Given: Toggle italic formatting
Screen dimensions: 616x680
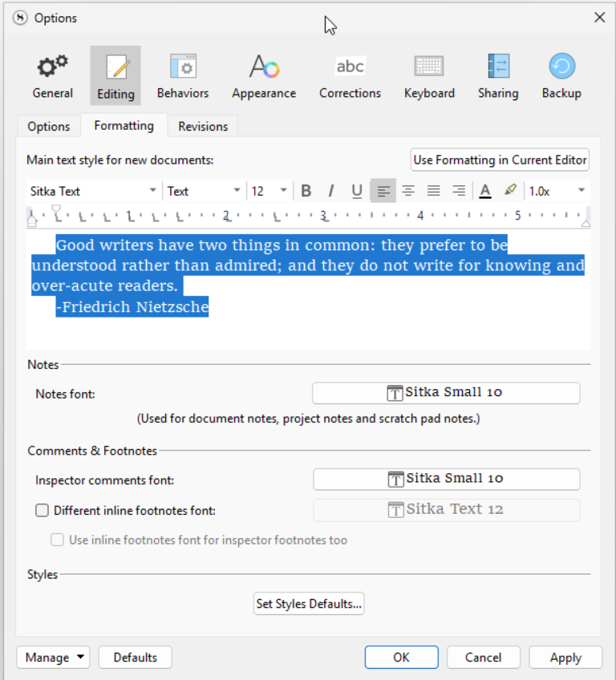Looking at the screenshot, I should (331, 191).
